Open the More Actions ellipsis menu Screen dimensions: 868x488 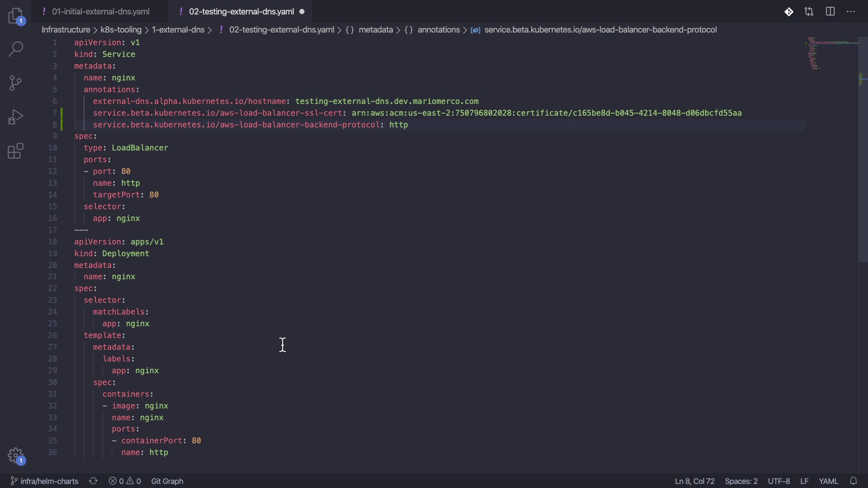[851, 12]
